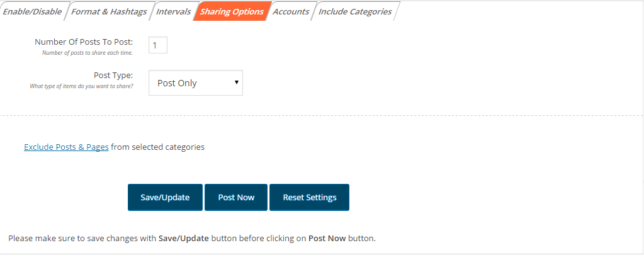This screenshot has height=255, width=644.
Task: Go to the Intervals tab
Action: 173,11
